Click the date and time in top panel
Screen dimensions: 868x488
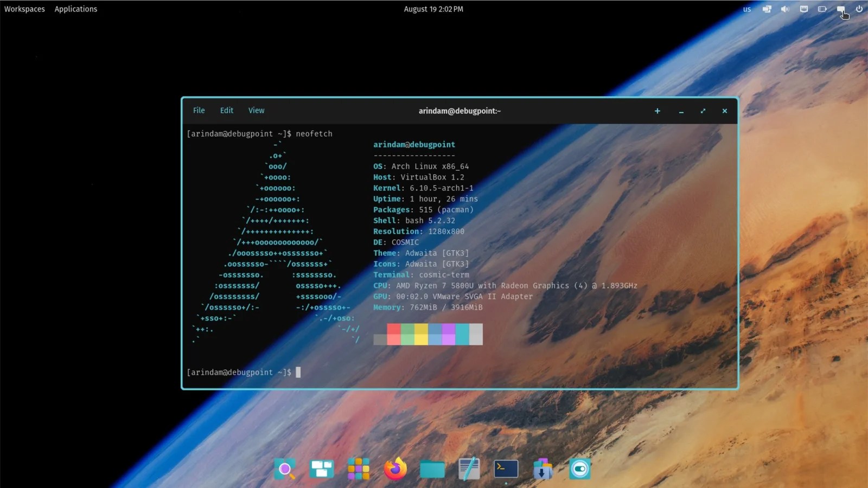click(x=433, y=9)
